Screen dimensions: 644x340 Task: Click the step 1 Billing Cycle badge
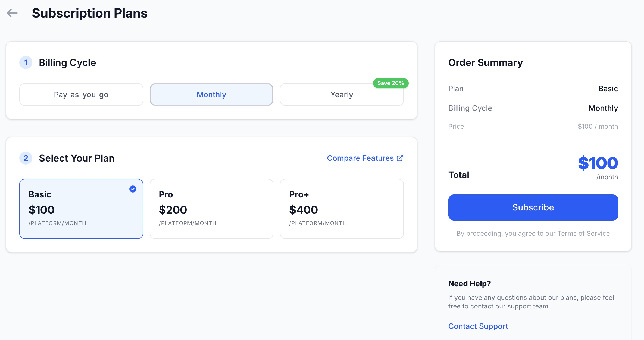click(x=26, y=62)
